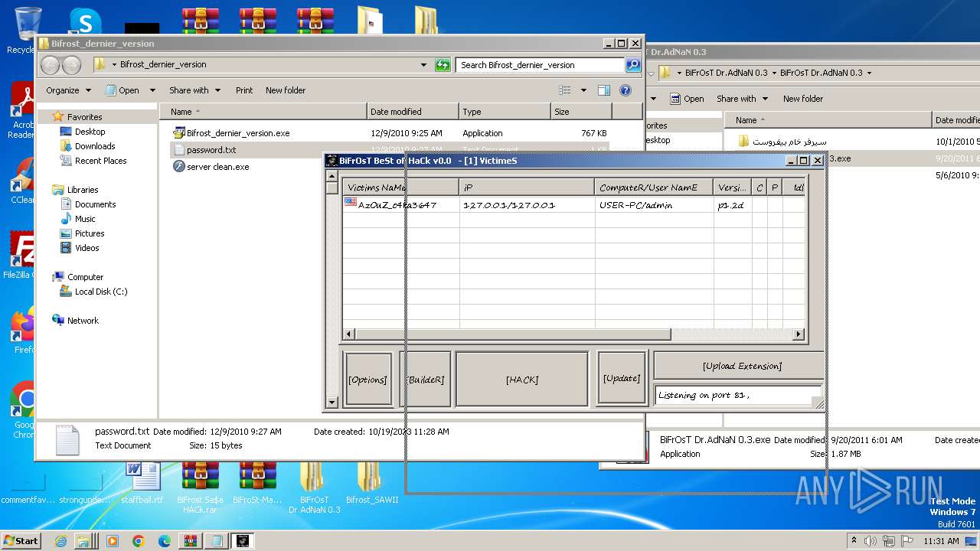The image size is (980, 551).
Task: Click the [Update] button in Bifrost
Action: [621, 378]
